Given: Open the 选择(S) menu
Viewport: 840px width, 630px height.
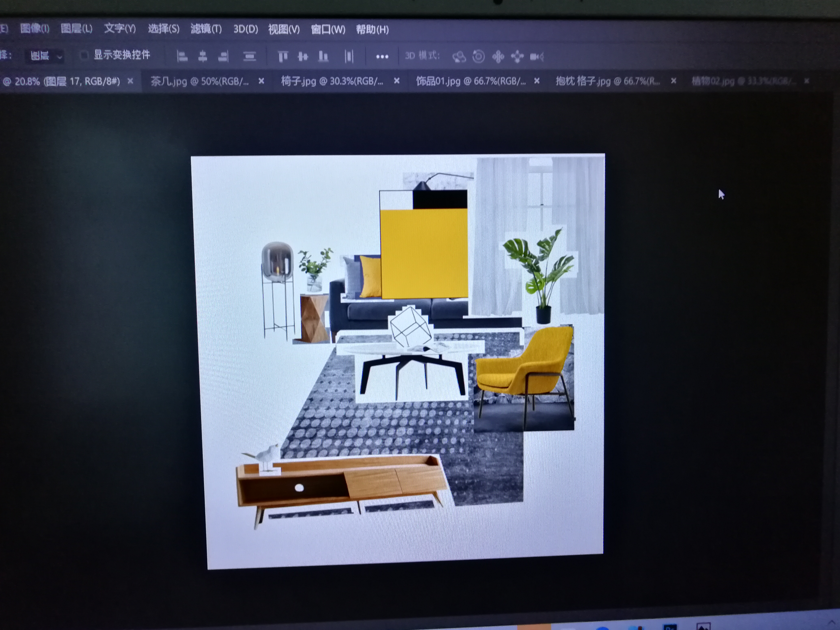Looking at the screenshot, I should coord(164,29).
